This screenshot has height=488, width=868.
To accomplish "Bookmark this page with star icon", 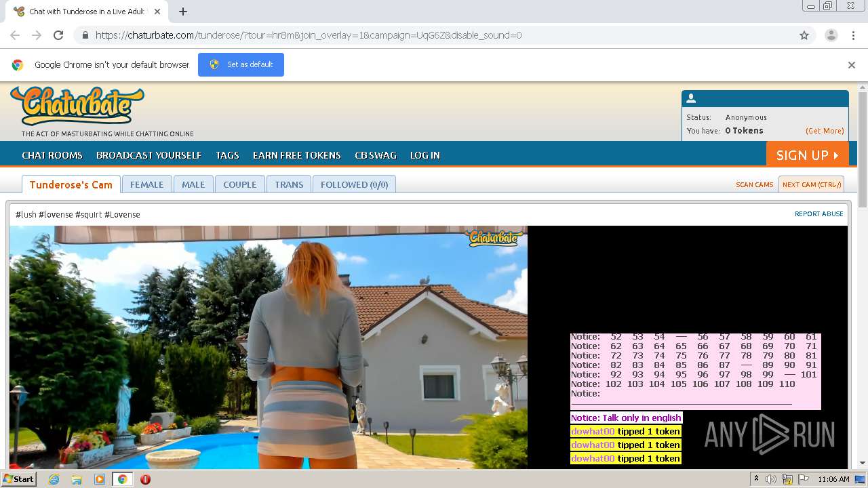I will coord(804,35).
